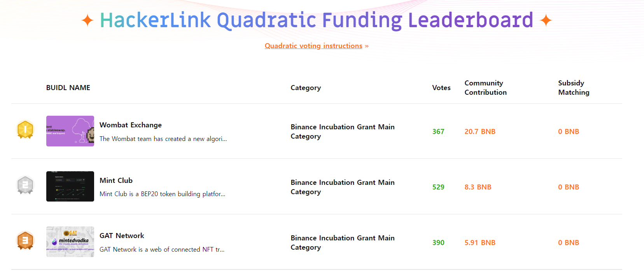Viewport: 644px width, 273px height.
Task: Click the BUIDL NAME column header
Action: pos(68,88)
